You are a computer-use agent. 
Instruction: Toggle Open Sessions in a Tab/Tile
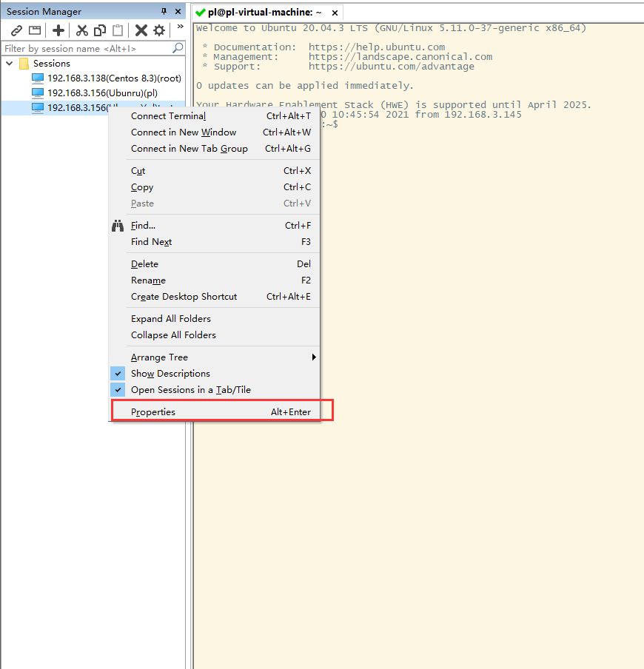(x=214, y=389)
